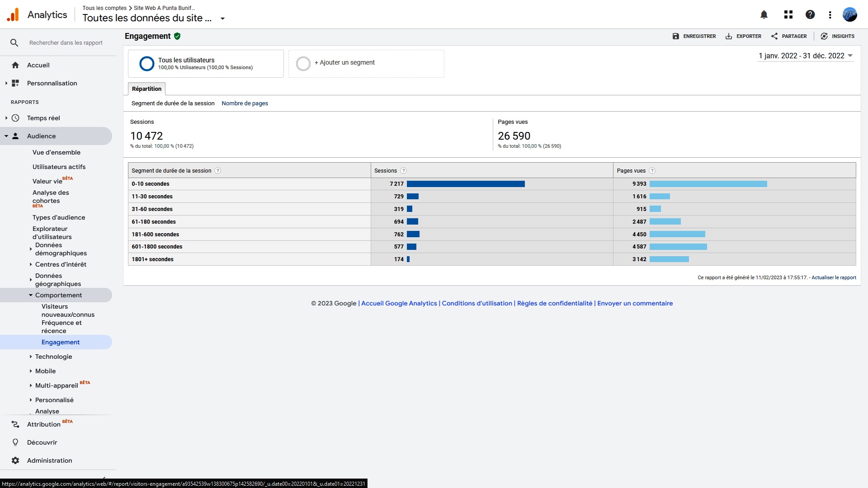Open Utilisateurs actifs report

59,167
